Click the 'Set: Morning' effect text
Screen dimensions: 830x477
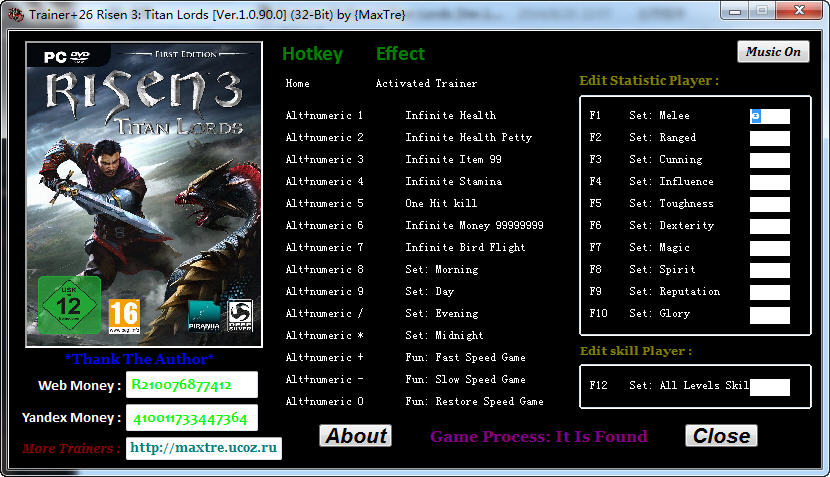click(441, 269)
